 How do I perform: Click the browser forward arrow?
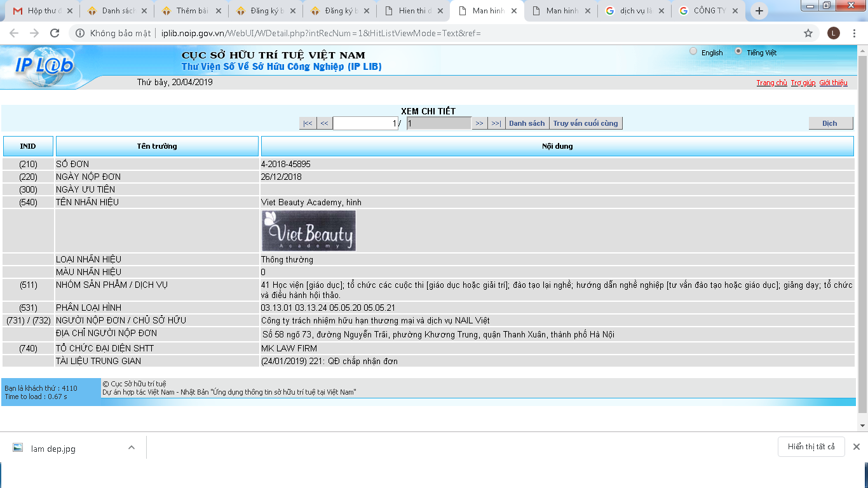click(34, 33)
